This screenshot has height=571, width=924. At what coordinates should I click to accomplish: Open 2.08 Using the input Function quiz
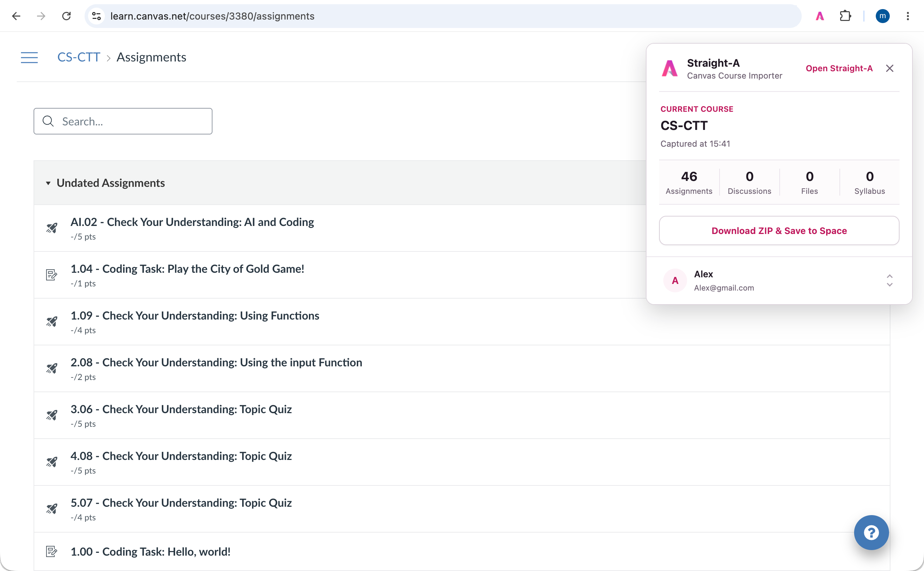point(216,363)
